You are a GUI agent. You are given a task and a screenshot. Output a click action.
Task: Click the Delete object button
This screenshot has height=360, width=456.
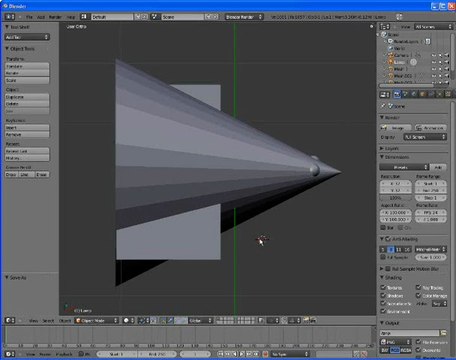pos(27,104)
